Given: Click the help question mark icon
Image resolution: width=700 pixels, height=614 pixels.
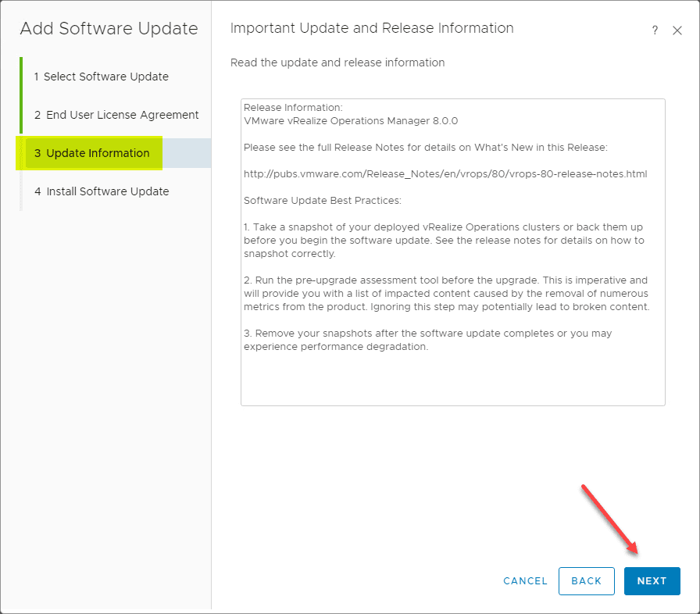Looking at the screenshot, I should click(655, 30).
